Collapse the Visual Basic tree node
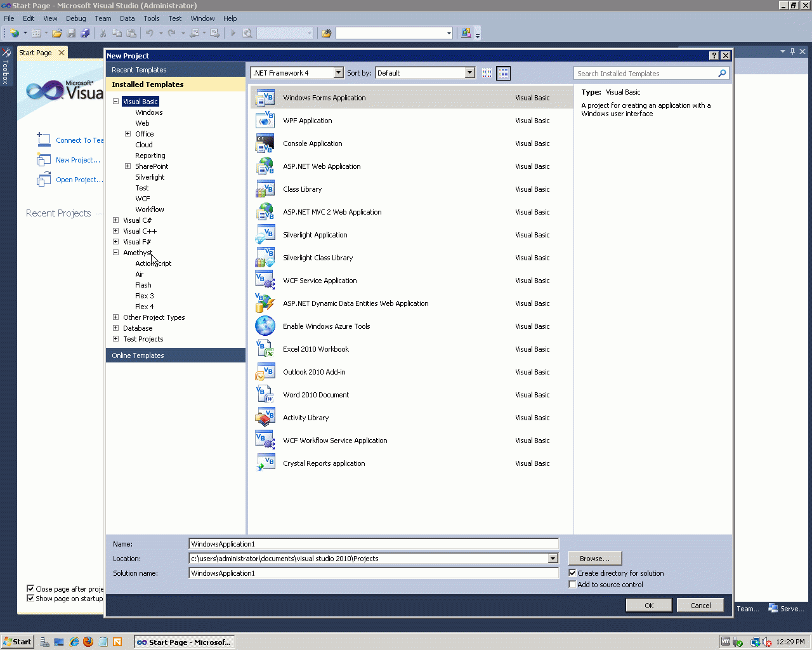 [115, 102]
